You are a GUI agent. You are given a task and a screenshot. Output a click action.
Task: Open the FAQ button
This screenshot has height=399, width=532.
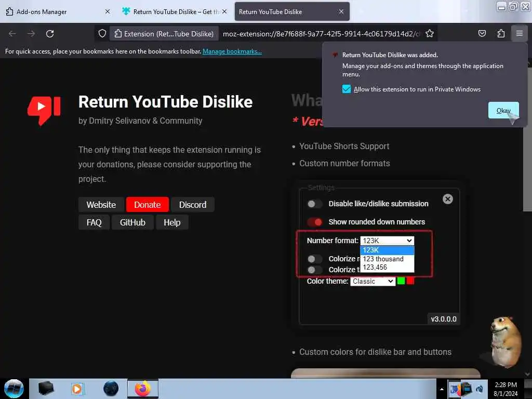(94, 222)
